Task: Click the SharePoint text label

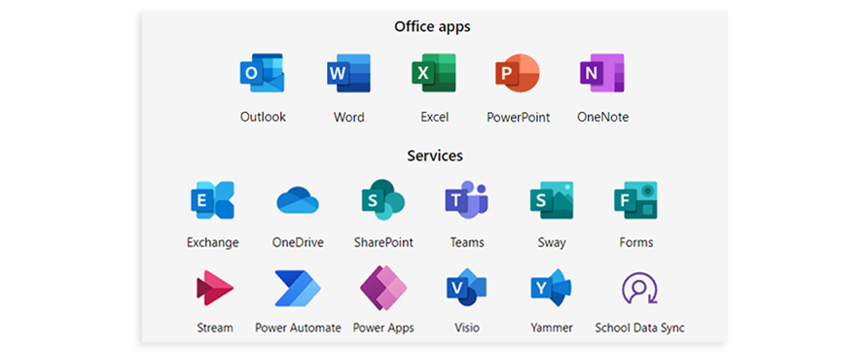Action: click(383, 242)
